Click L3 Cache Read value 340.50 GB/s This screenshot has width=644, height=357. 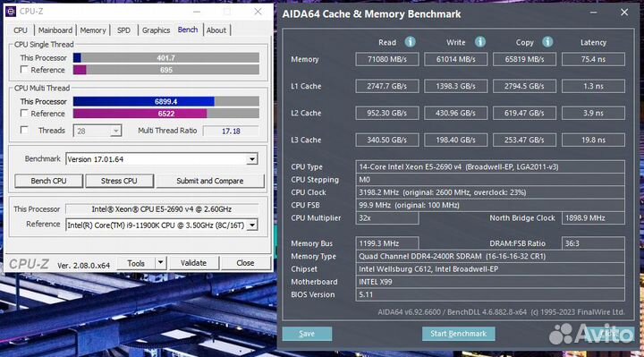387,140
